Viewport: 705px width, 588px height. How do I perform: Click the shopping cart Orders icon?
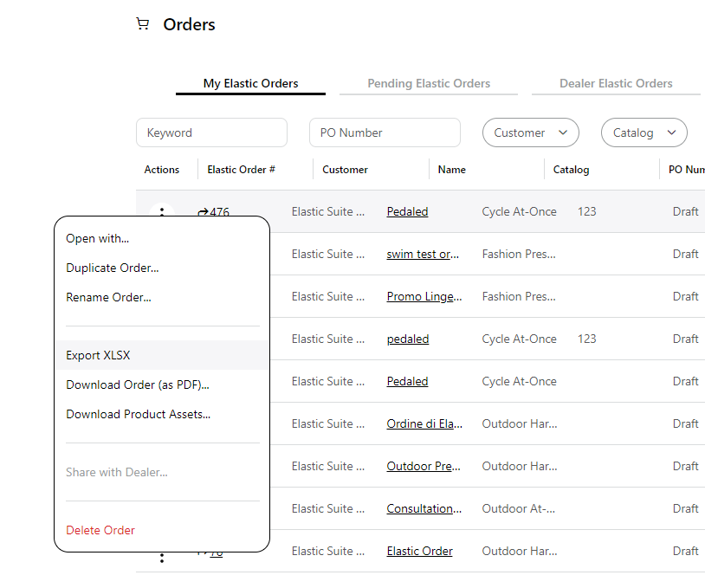click(x=143, y=24)
